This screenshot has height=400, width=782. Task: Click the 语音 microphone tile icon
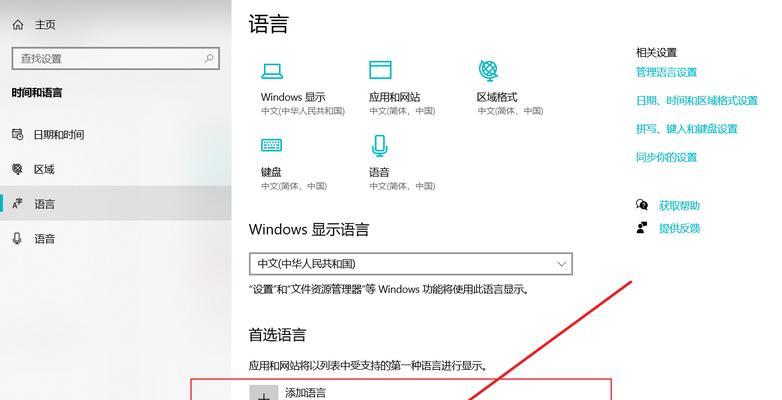coord(380,146)
